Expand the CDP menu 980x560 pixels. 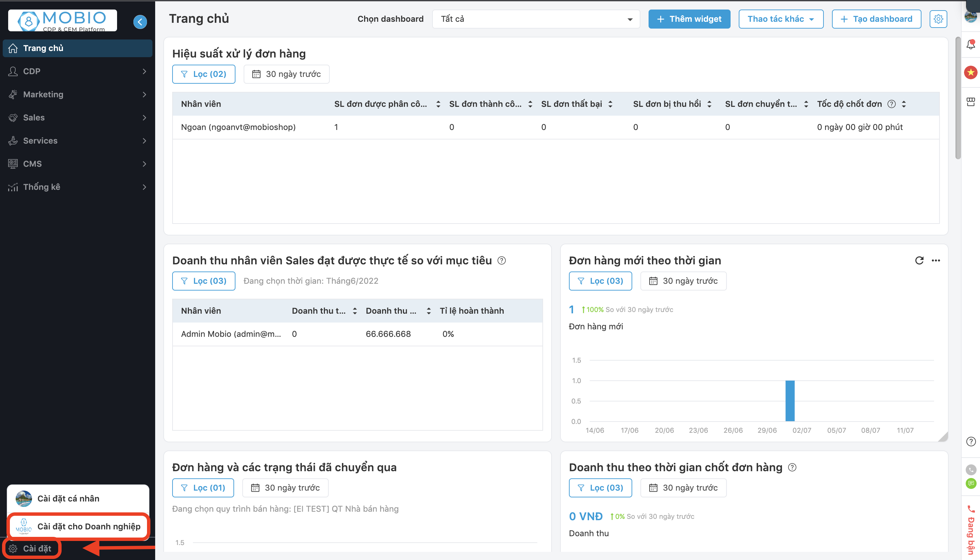point(77,71)
